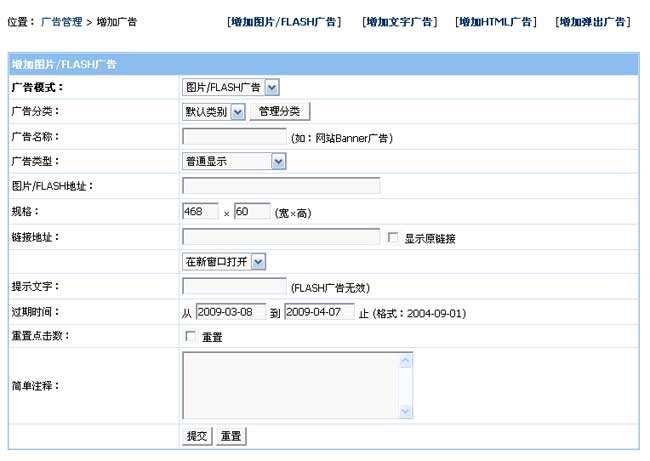Image resolution: width=650 pixels, height=461 pixels.
Task: Click the start date field 2009-03-08
Action: (x=230, y=311)
